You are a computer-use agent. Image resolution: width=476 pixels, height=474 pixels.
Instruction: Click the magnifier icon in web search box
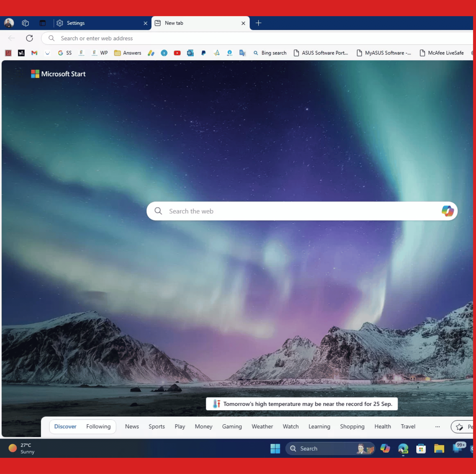coord(158,211)
